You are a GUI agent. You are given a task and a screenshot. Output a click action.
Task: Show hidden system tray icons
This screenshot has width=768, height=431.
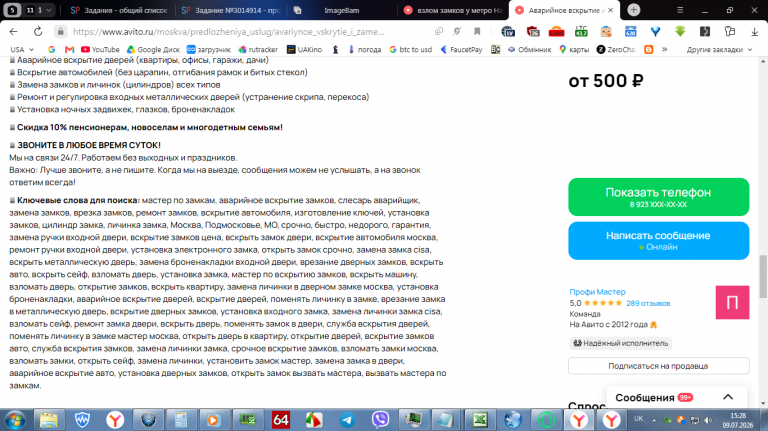654,420
